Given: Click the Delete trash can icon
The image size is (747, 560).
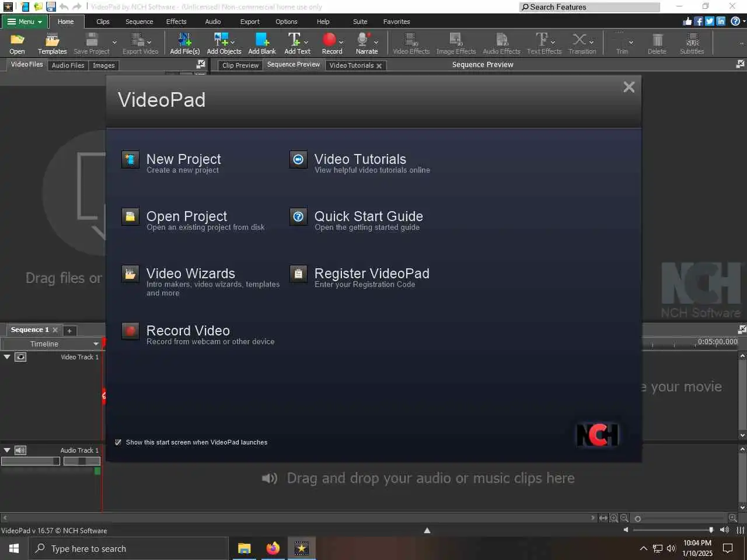Looking at the screenshot, I should pos(657,40).
